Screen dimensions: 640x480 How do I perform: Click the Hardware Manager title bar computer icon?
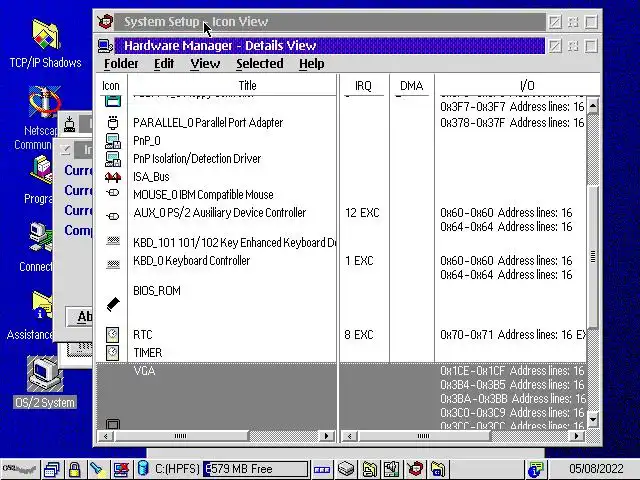pyautogui.click(x=105, y=46)
